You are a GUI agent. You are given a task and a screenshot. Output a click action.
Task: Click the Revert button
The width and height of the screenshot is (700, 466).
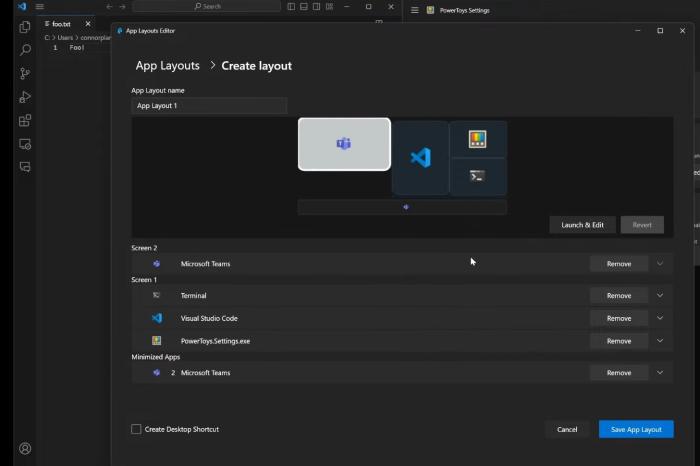pyautogui.click(x=642, y=225)
